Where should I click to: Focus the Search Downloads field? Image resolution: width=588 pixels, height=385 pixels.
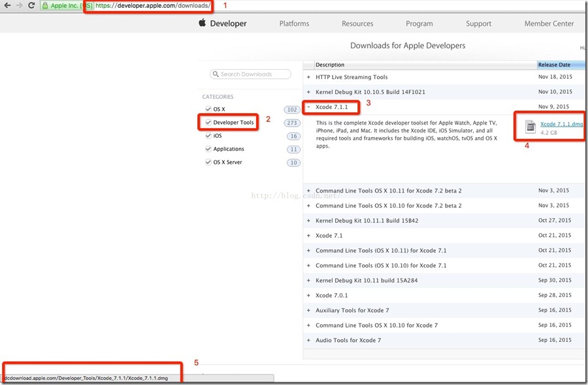click(250, 74)
